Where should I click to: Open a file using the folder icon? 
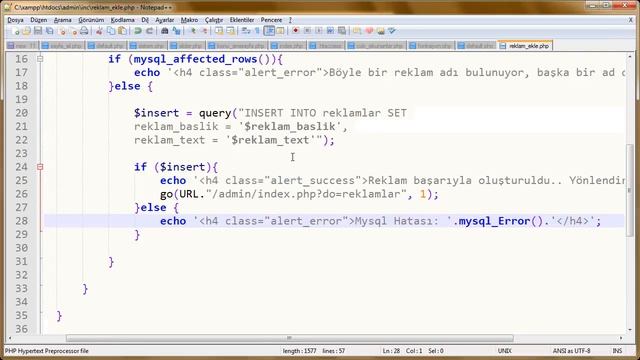coord(27,31)
